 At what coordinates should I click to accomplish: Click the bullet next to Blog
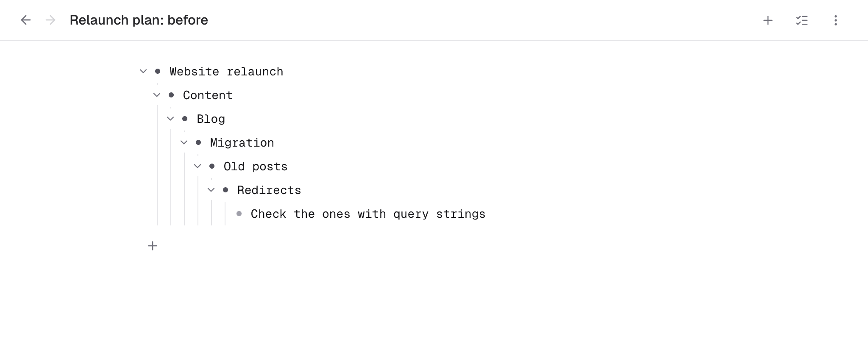click(x=185, y=119)
